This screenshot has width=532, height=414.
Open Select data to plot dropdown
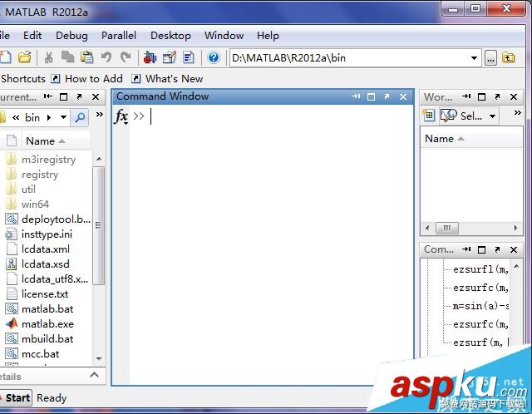(x=492, y=116)
